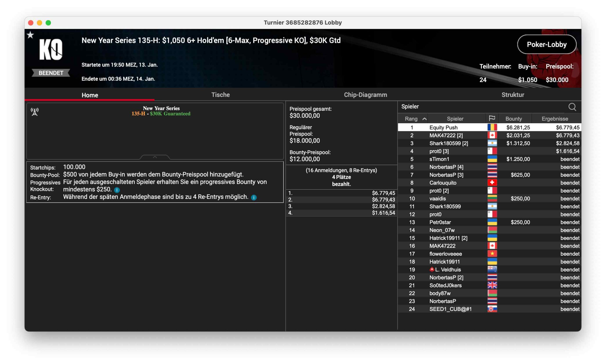The image size is (606, 364).
Task: Open Progressive Knockout info icon
Action: pyautogui.click(x=117, y=190)
